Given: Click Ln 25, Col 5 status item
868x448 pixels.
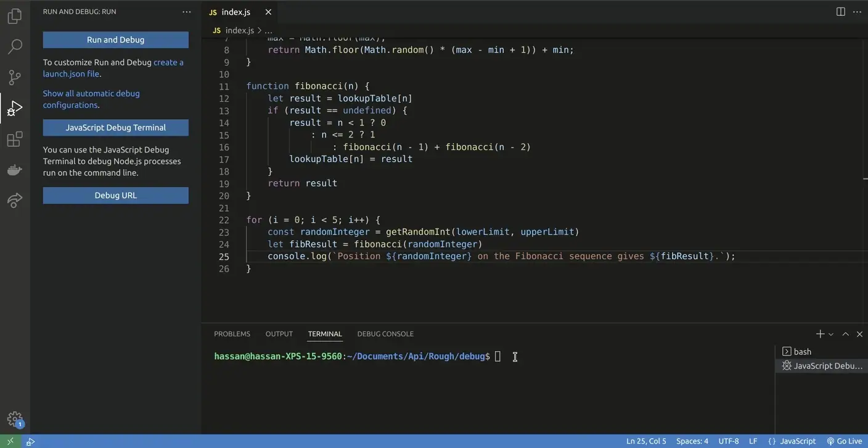Looking at the screenshot, I should (x=646, y=441).
